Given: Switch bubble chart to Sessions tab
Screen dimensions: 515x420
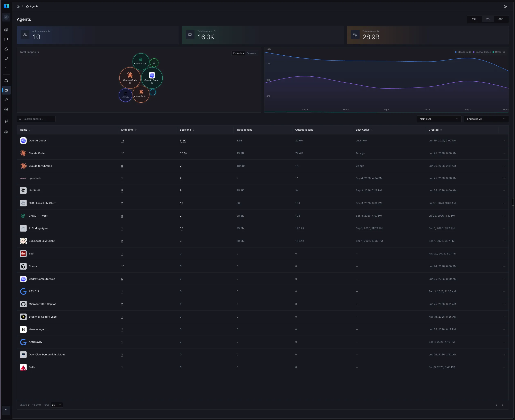Looking at the screenshot, I should pyautogui.click(x=251, y=53).
